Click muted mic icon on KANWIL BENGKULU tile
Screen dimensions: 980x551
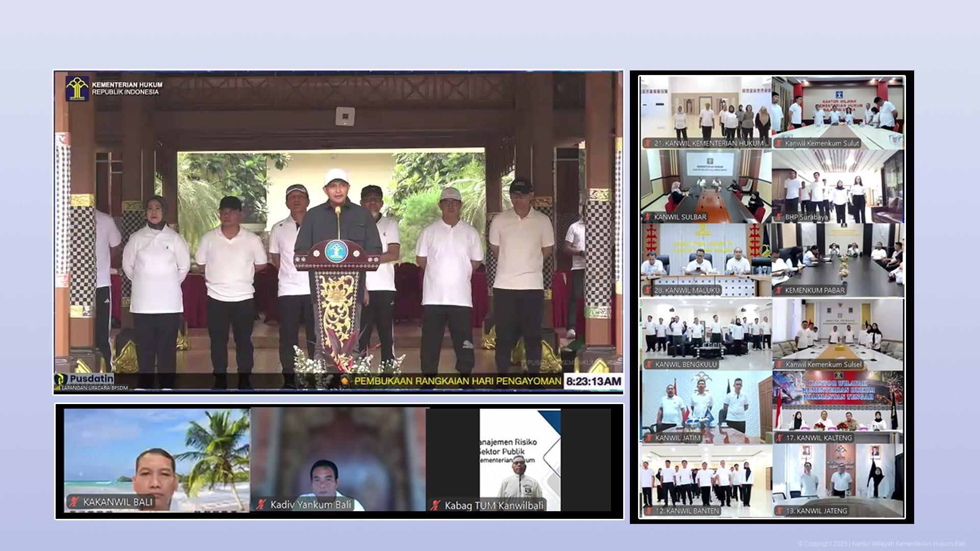pyautogui.click(x=649, y=364)
